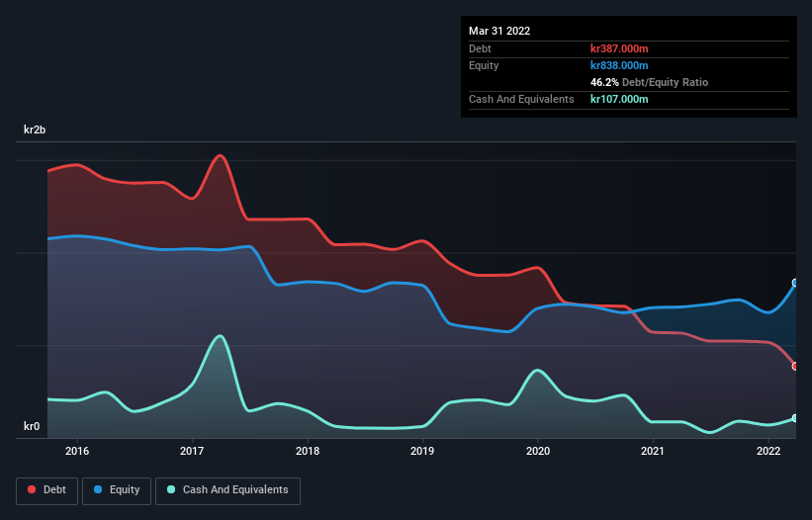Click the kr387.000m debt value

619,48
